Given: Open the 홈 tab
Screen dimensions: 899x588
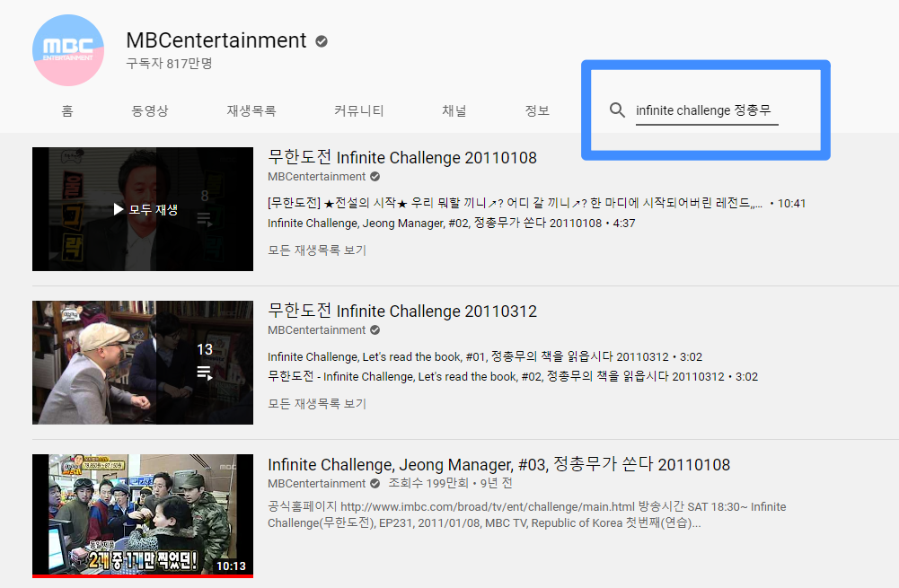Looking at the screenshot, I should tap(67, 110).
